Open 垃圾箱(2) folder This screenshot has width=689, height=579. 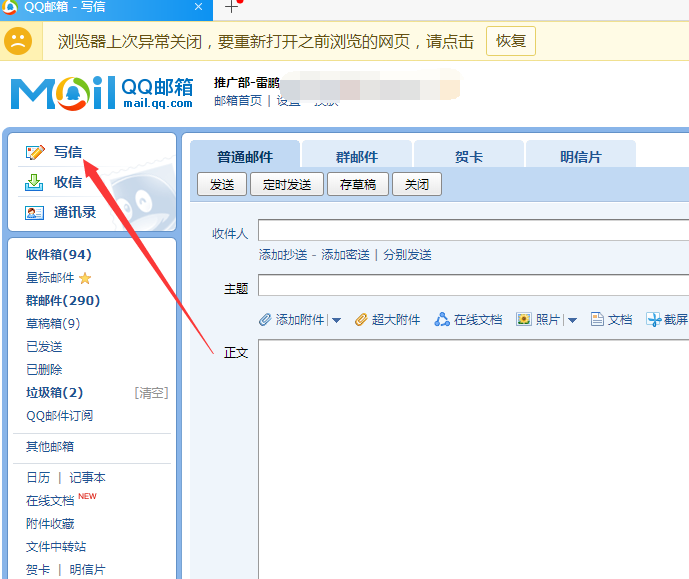point(54,392)
